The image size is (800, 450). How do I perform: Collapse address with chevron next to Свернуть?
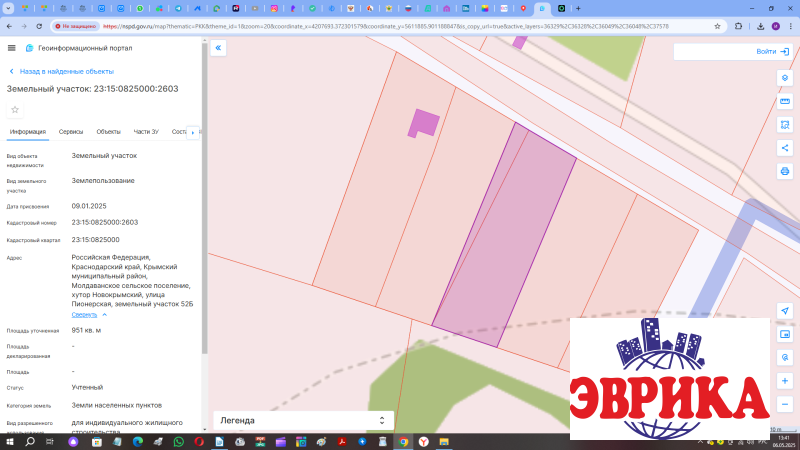click(x=104, y=315)
